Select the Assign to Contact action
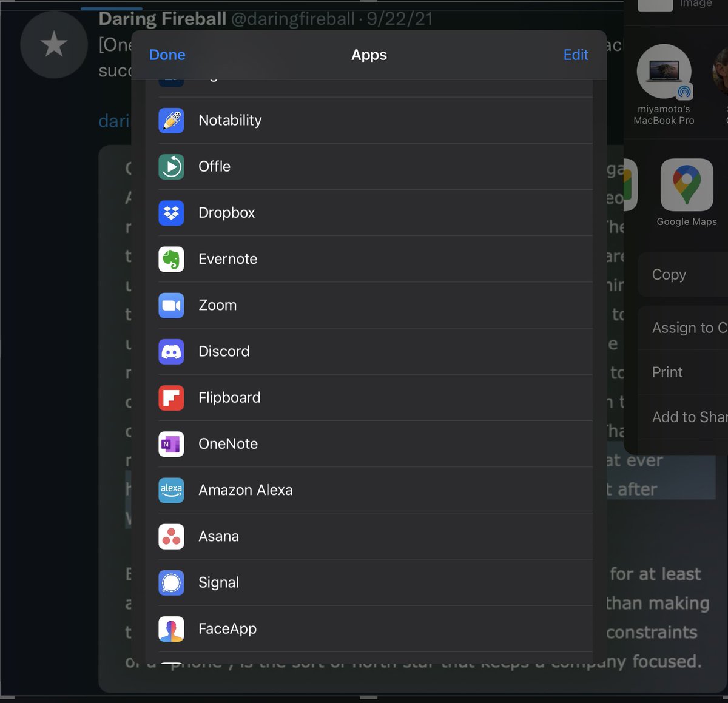Viewport: 728px width, 703px height. pos(684,328)
